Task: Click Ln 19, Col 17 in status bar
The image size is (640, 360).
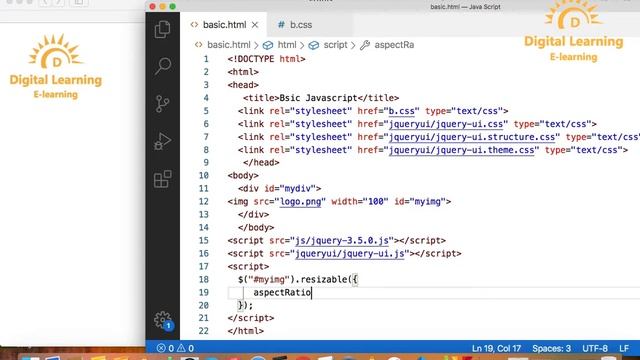Action: 496,349
